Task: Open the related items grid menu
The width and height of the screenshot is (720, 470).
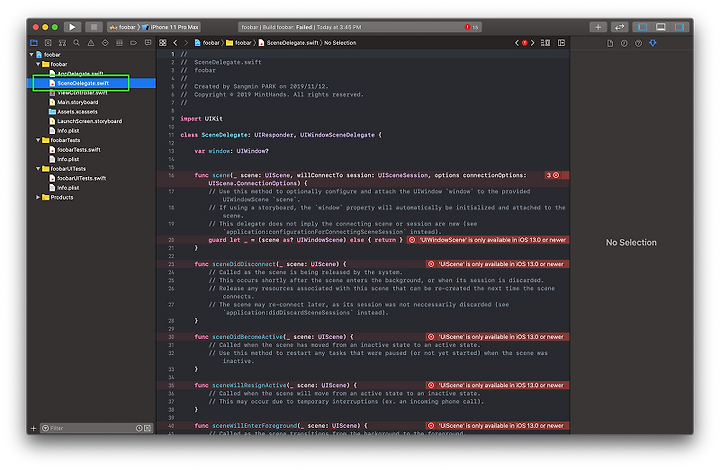Action: click(163, 43)
